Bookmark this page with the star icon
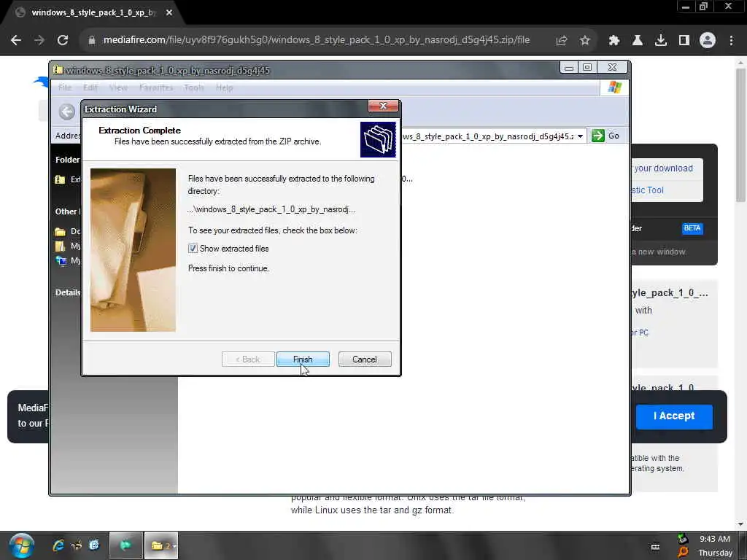The height and width of the screenshot is (560, 747). pos(585,41)
